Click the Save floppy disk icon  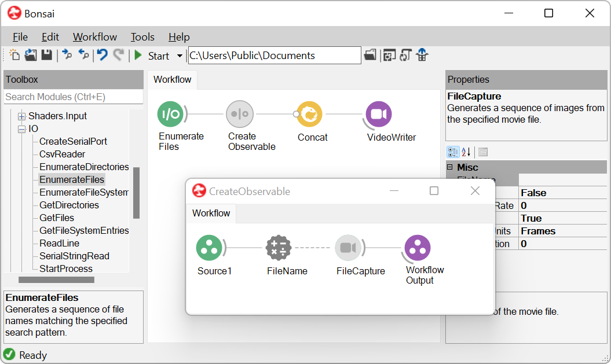[x=47, y=56]
